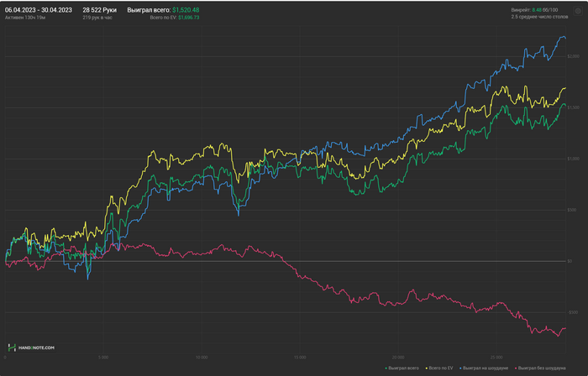Click the 10 000 x-axis label
Viewport: 588px width, 376px height.
(x=202, y=358)
